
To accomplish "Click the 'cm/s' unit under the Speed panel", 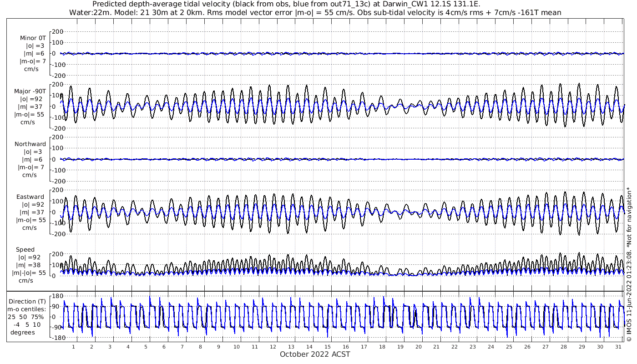I will click(25, 281).
